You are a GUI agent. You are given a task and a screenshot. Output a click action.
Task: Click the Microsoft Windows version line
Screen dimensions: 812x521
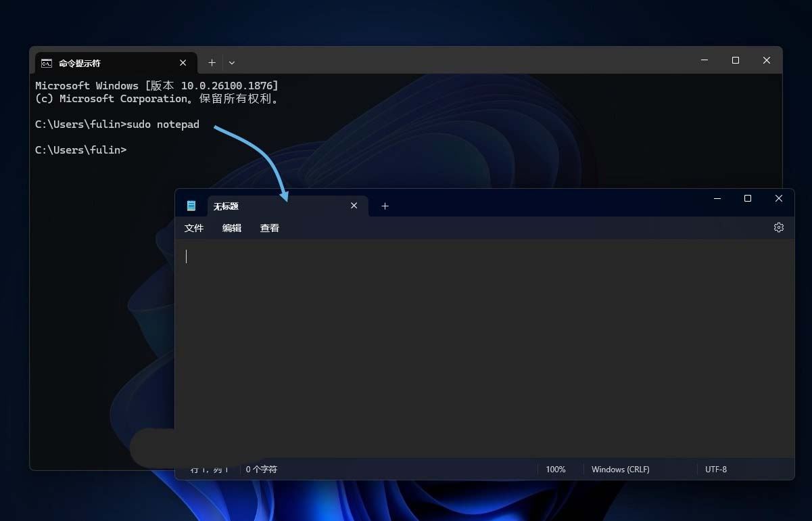(157, 86)
